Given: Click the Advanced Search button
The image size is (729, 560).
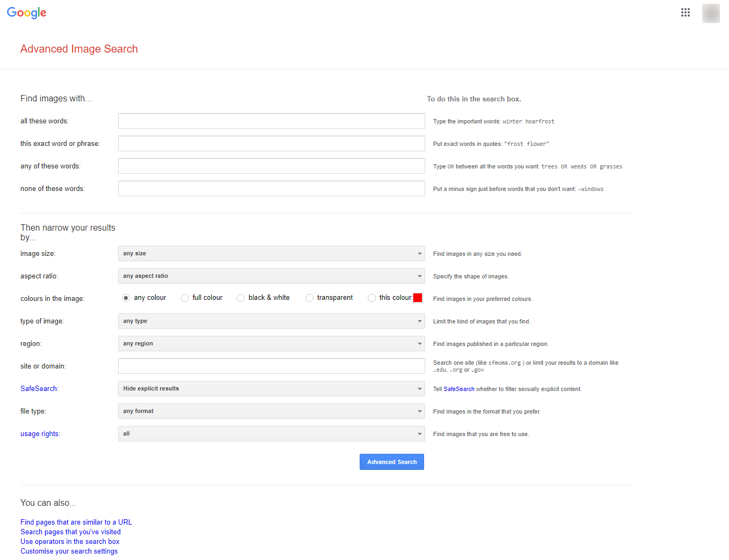Looking at the screenshot, I should [392, 462].
